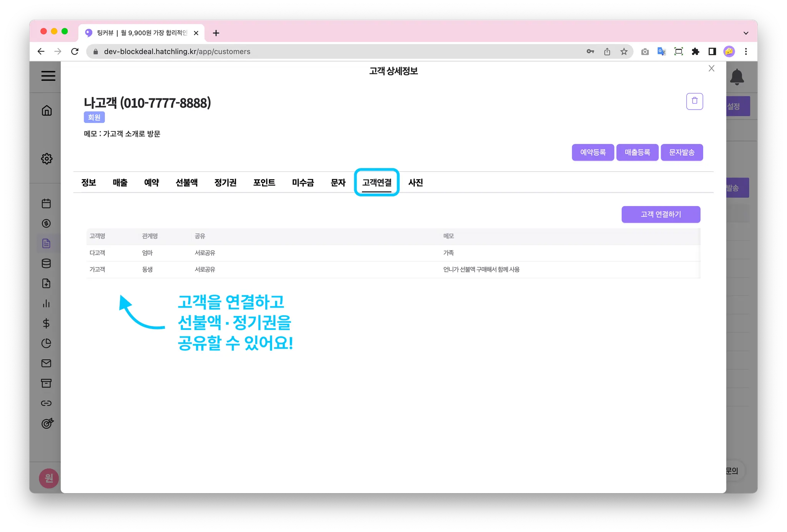
Task: Open the hamburger menu icon
Action: (48, 76)
